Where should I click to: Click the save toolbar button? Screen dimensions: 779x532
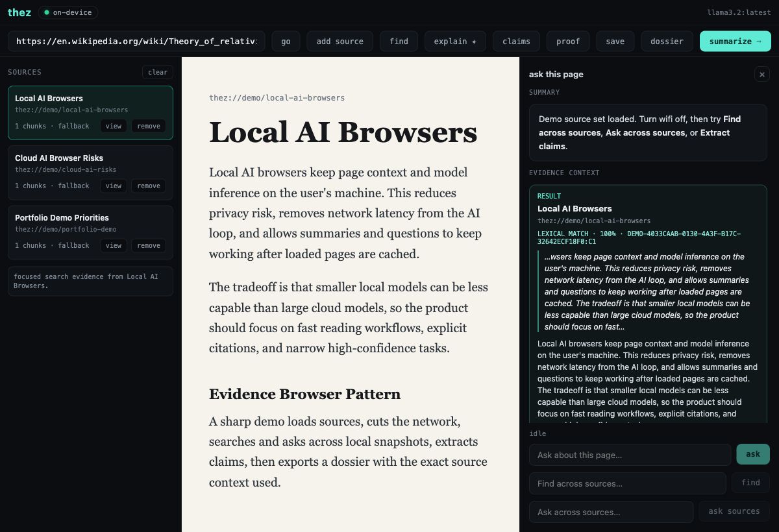615,41
